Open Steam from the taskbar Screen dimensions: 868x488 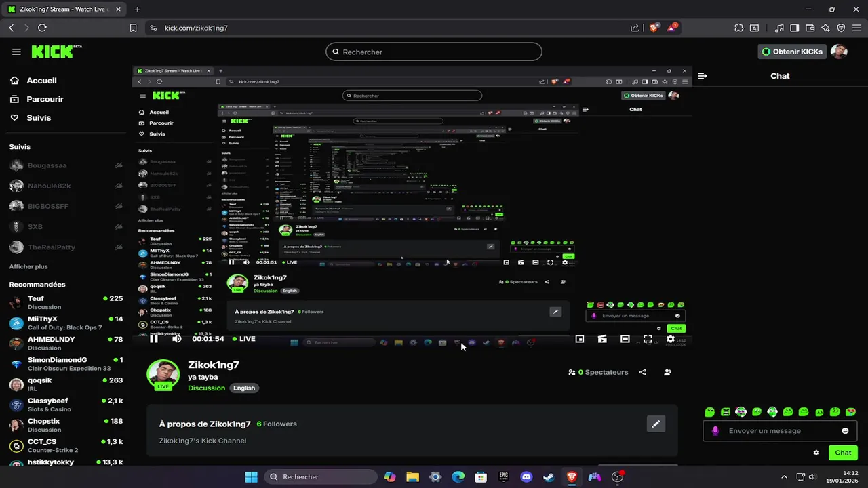(549, 477)
